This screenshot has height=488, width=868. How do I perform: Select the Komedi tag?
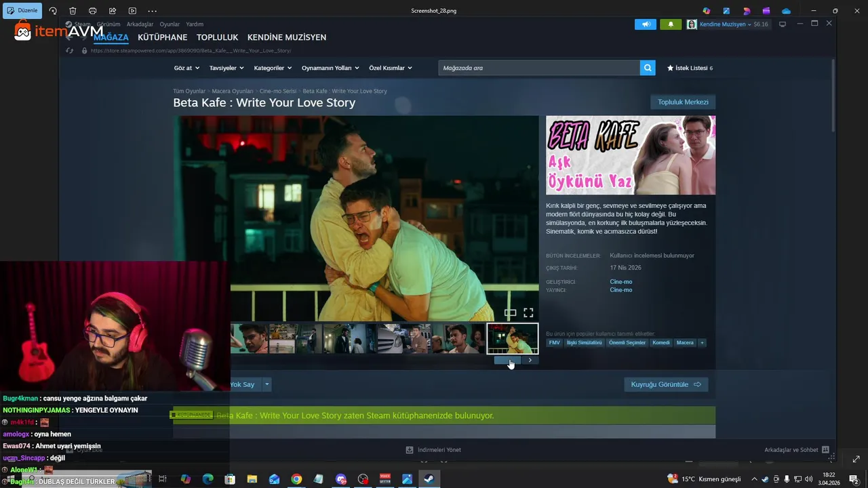661,343
